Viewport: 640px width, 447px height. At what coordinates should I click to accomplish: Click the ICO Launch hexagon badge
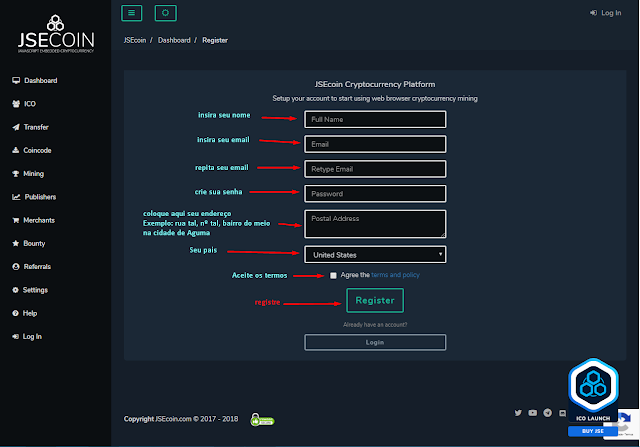(593, 390)
